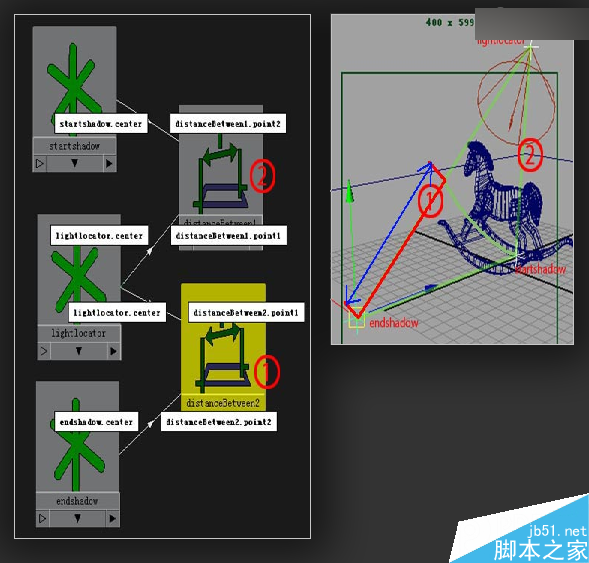Select the startshadow locator node icon
Image resolution: width=589 pixels, height=563 pixels.
[74, 82]
